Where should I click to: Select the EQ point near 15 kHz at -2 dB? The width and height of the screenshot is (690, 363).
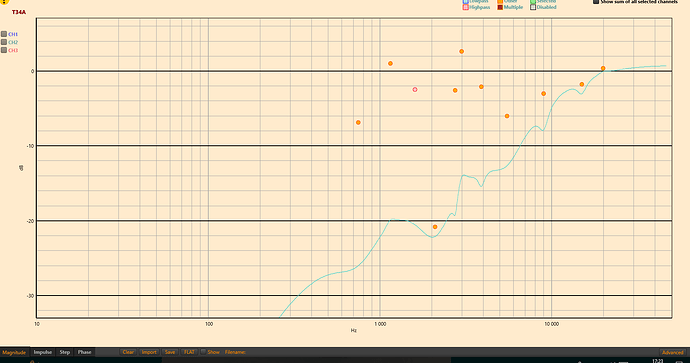(x=582, y=84)
